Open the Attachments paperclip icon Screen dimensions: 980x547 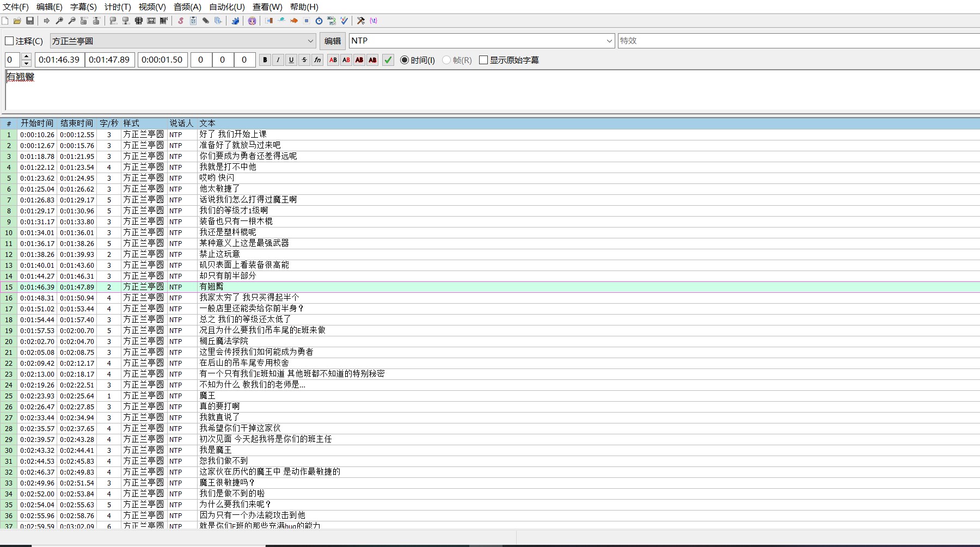(x=206, y=21)
